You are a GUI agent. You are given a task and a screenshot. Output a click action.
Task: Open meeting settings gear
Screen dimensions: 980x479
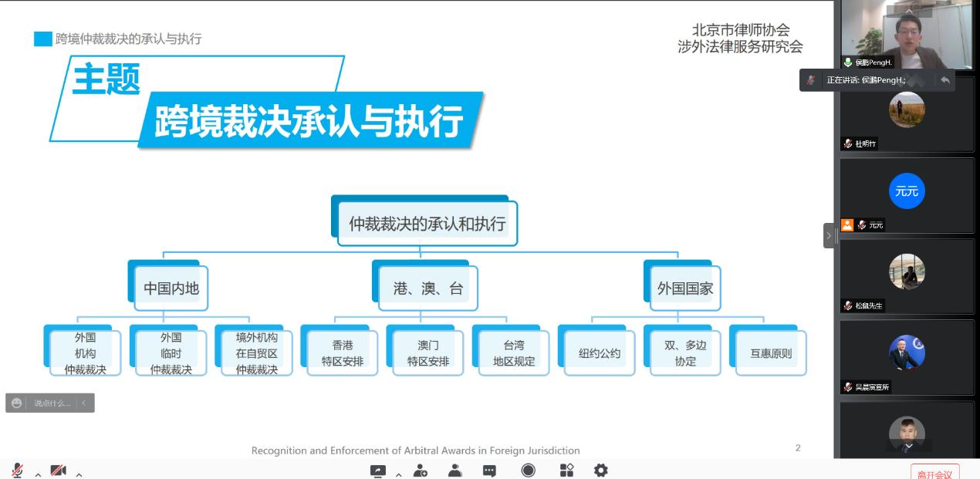click(x=600, y=470)
